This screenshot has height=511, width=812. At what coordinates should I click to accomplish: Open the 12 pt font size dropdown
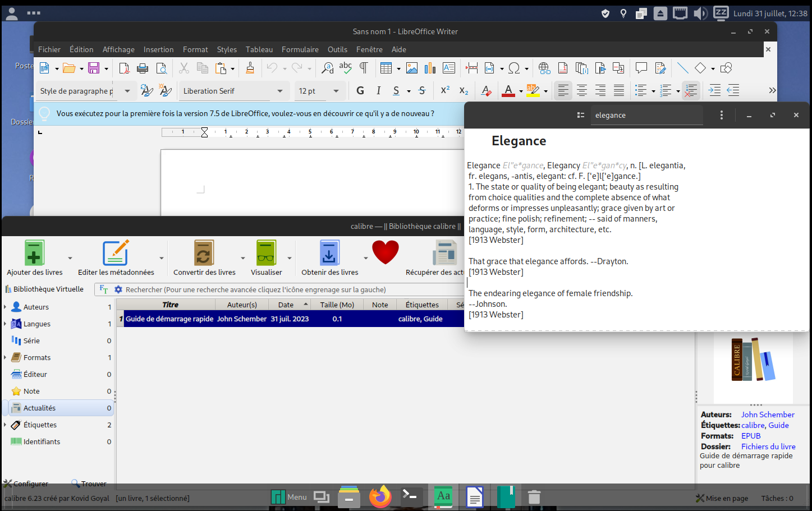coord(336,91)
